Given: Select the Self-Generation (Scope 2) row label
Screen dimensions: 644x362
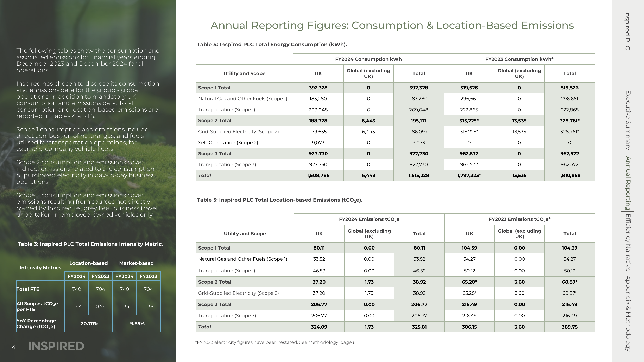Looking at the screenshot, I should point(228,143).
